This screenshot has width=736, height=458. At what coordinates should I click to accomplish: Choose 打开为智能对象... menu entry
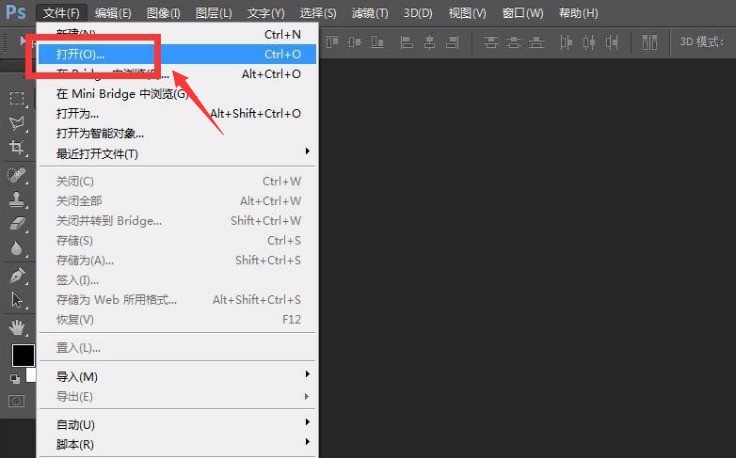[x=177, y=133]
